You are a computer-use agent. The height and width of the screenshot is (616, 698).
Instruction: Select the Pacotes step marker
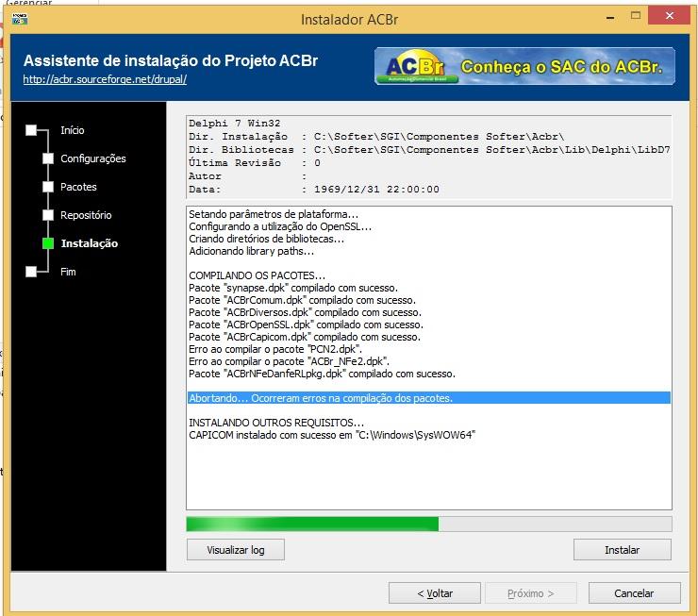point(48,187)
